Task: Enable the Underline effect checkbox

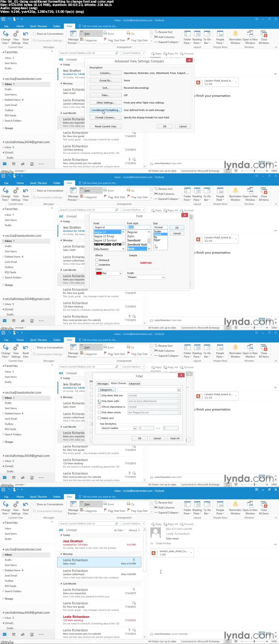Action: 97,265
